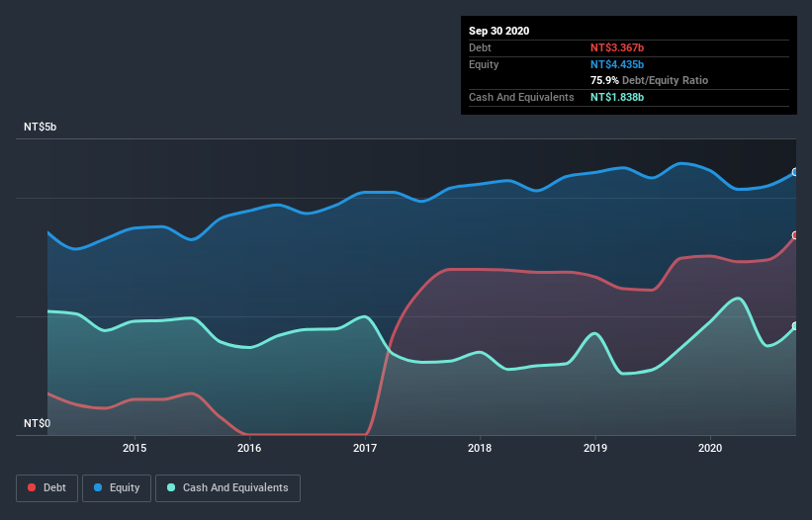Click the 2019 x-axis label
812x520 pixels.
coord(595,448)
